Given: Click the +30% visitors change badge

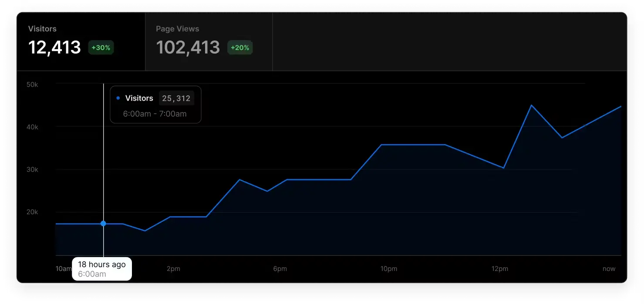Looking at the screenshot, I should (x=101, y=47).
